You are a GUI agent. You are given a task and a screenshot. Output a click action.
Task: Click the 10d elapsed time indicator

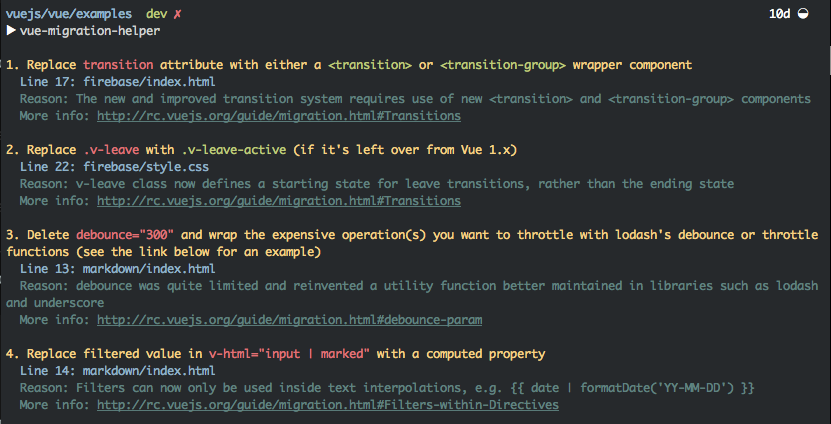[780, 14]
